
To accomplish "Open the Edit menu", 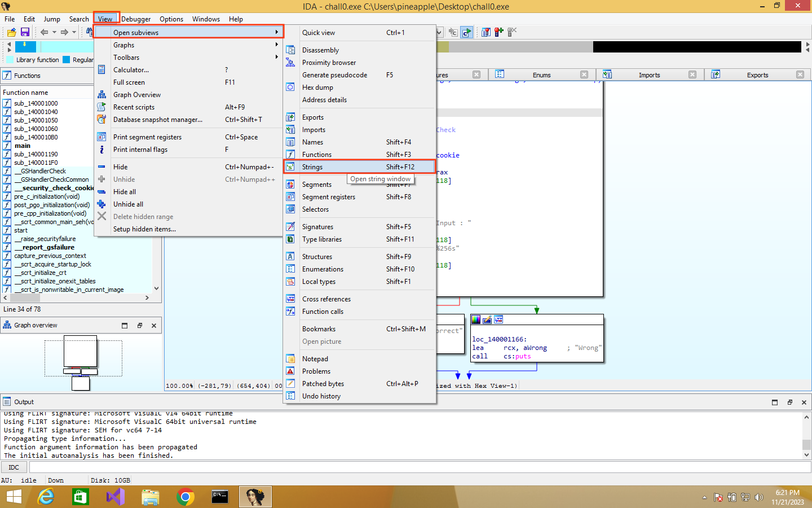I will pyautogui.click(x=29, y=19).
